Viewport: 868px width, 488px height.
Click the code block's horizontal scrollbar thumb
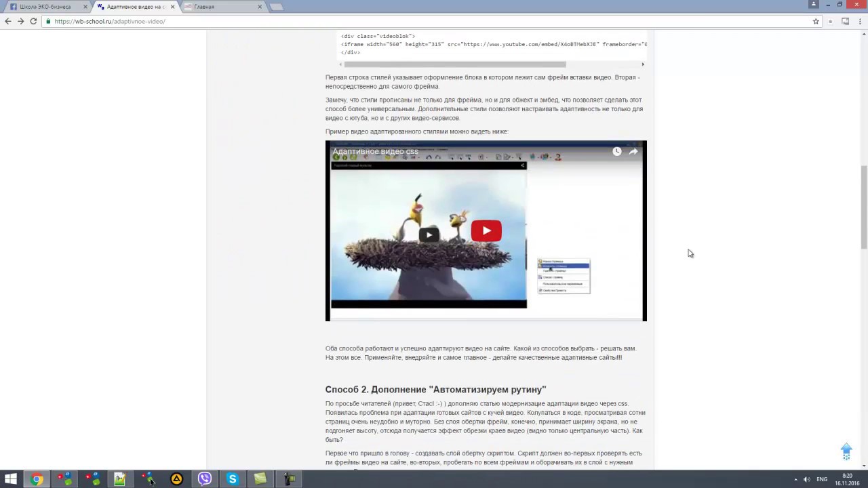point(454,64)
